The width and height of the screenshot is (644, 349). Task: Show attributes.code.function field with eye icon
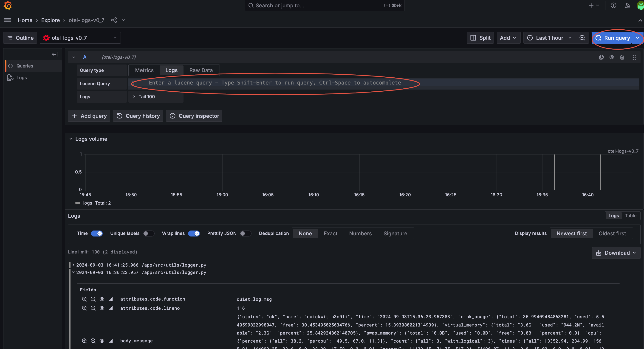click(102, 299)
